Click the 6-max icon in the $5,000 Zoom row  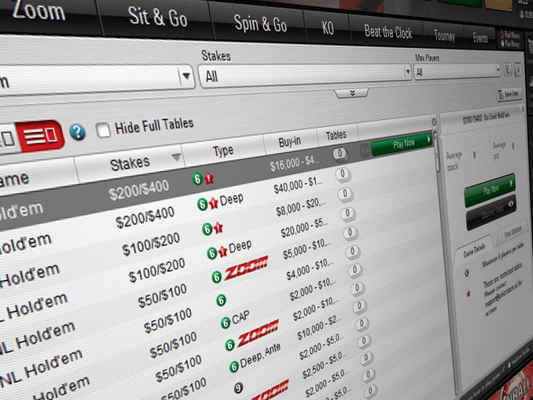click(217, 277)
